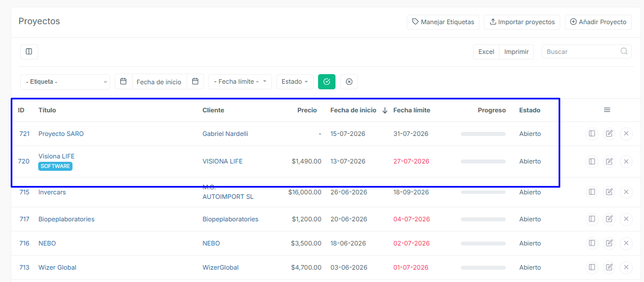Open client VISIONA LIFE link
Image resolution: width=644 pixels, height=282 pixels.
[x=223, y=161]
